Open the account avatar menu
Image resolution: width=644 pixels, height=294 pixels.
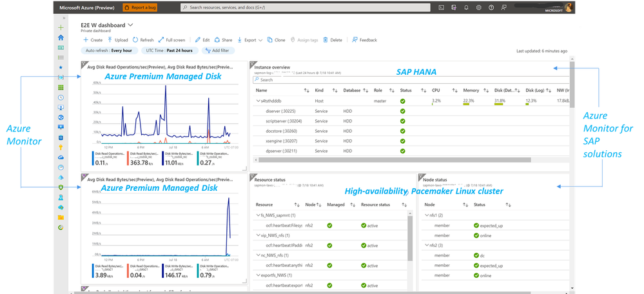point(569,7)
